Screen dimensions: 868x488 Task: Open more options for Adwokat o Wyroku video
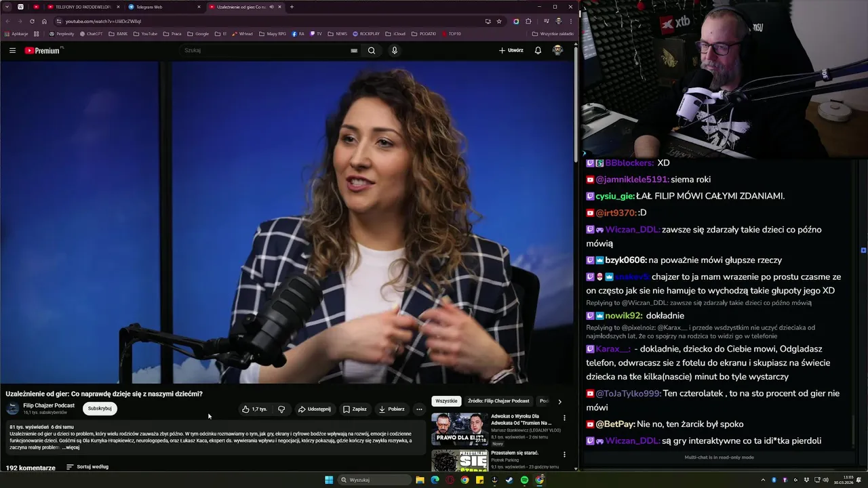[564, 418]
